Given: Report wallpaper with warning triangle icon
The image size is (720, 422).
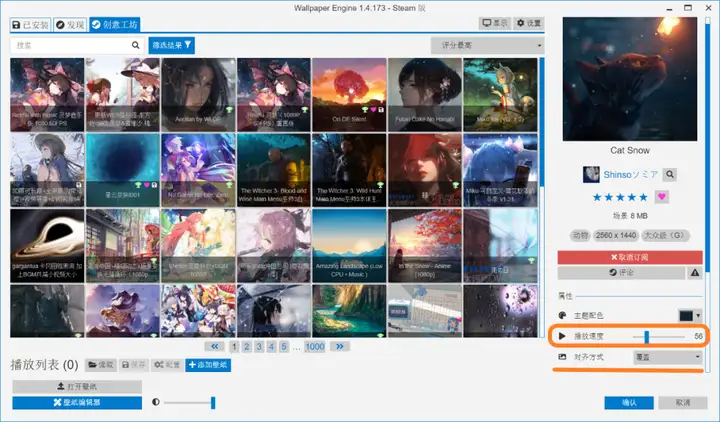Looking at the screenshot, I should tap(695, 273).
